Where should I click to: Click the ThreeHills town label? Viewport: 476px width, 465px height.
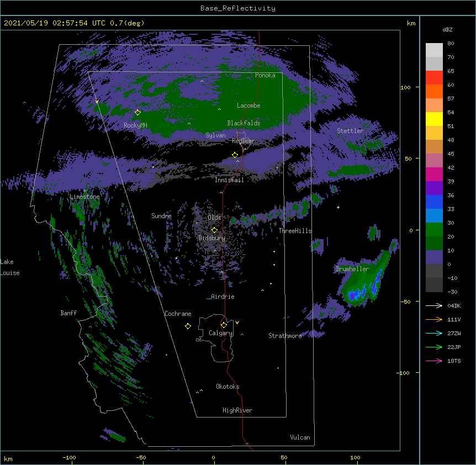pyautogui.click(x=295, y=231)
